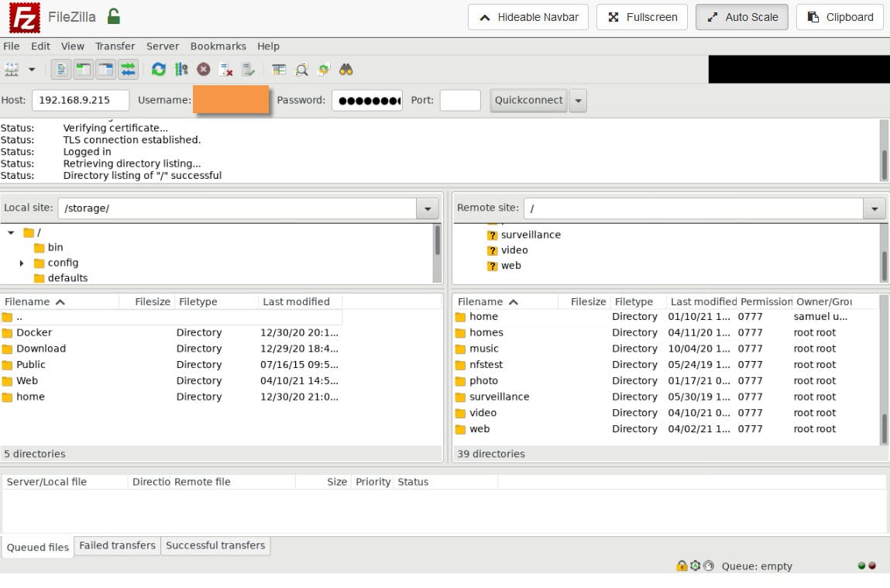Open the Edit menu
890x588 pixels.
click(40, 46)
